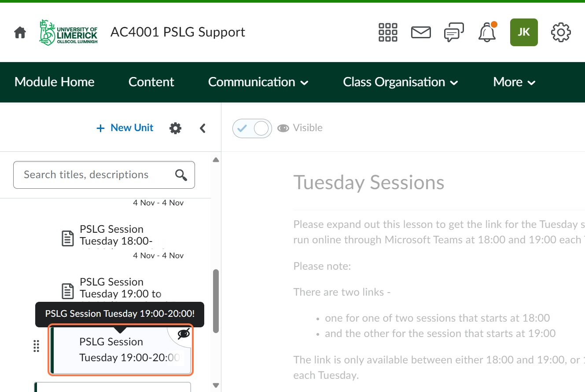Image resolution: width=585 pixels, height=392 pixels.
Task: Click the home icon
Action: coord(20,33)
